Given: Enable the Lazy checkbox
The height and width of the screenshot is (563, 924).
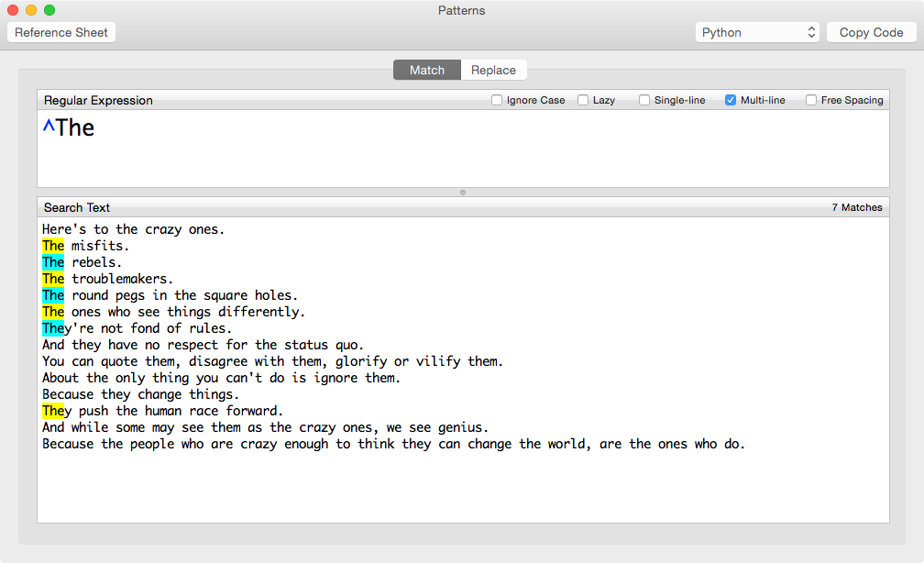Looking at the screenshot, I should (x=583, y=100).
